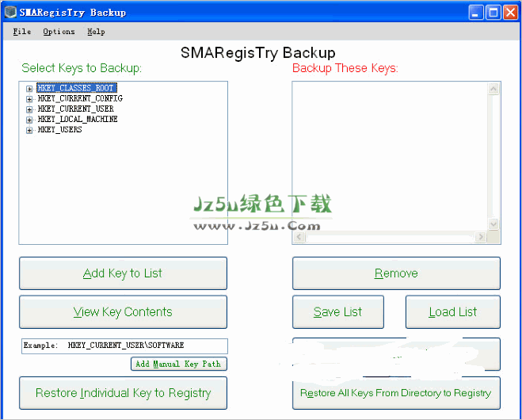Select the HKEY_USERS key
522x420 pixels.
59,129
